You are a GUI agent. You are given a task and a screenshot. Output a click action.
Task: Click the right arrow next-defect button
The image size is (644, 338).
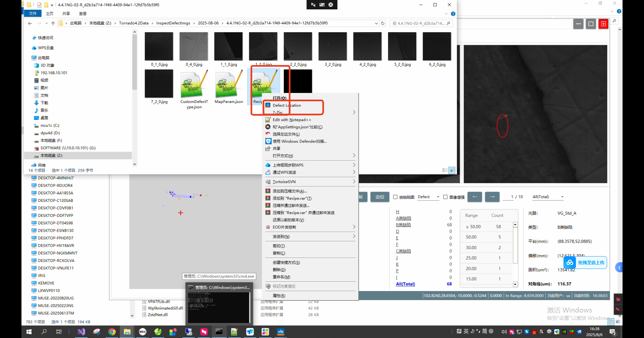coord(492,197)
